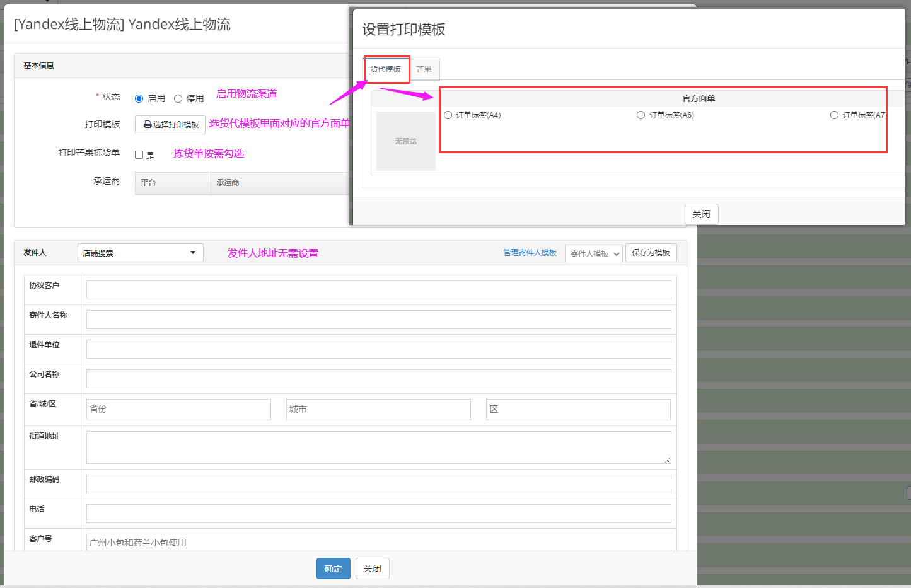Viewport: 911px width, 588px height.
Task: Click the 城市 input field
Action: click(x=378, y=410)
